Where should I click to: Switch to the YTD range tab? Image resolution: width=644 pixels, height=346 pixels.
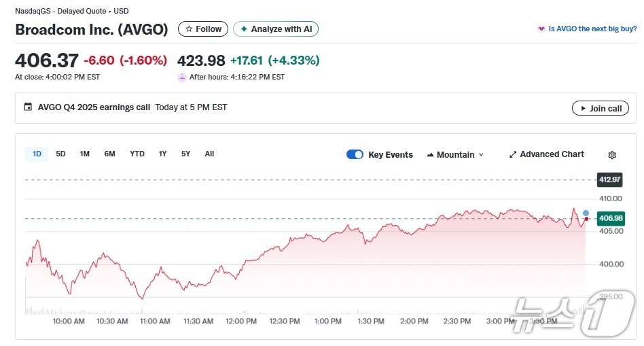point(137,154)
